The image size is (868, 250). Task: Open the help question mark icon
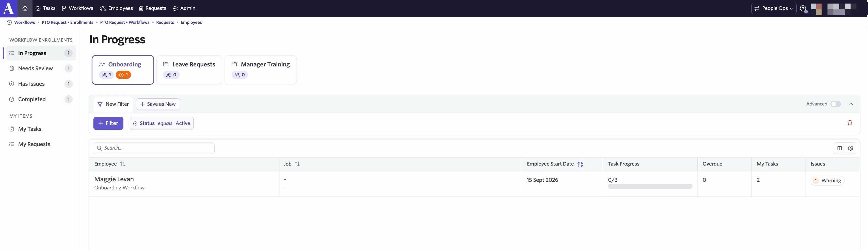click(803, 8)
